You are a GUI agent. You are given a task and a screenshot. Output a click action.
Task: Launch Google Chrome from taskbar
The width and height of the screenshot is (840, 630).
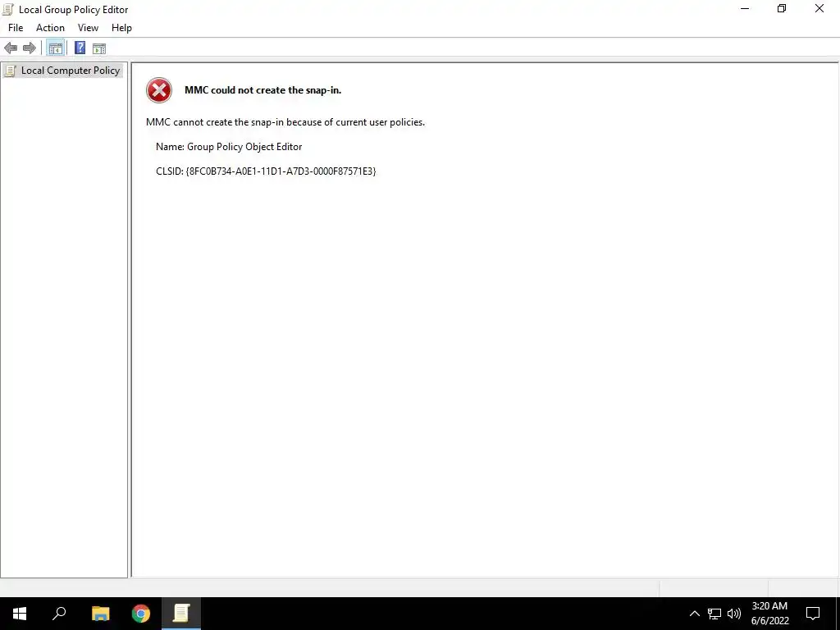tap(141, 614)
